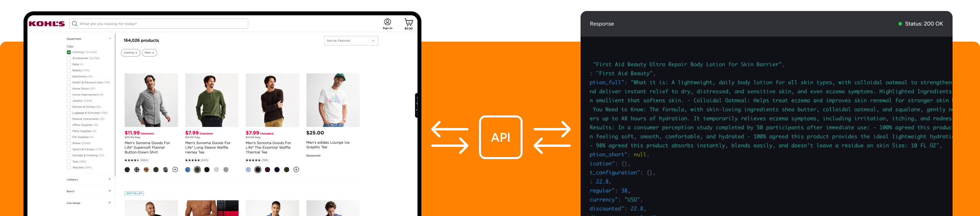Viewport: 980px width, 216px height.
Task: Check the Home Decor filter
Action: tap(69, 89)
